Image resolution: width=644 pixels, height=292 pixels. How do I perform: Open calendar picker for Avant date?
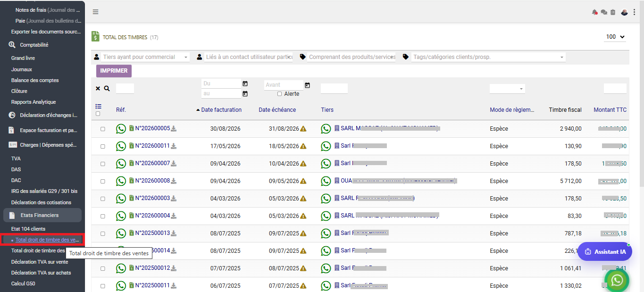(x=307, y=85)
